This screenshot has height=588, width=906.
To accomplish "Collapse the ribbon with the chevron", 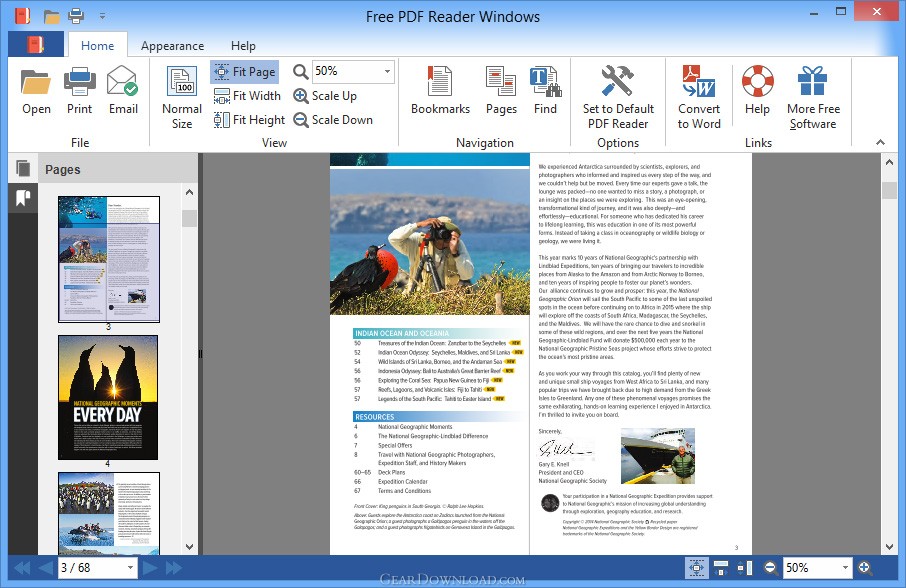I will (x=880, y=142).
